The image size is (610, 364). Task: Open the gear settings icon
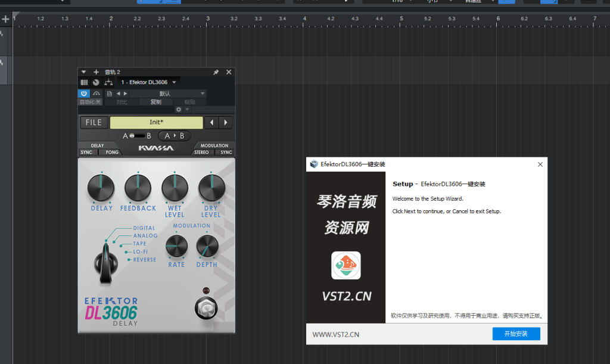coord(178,110)
